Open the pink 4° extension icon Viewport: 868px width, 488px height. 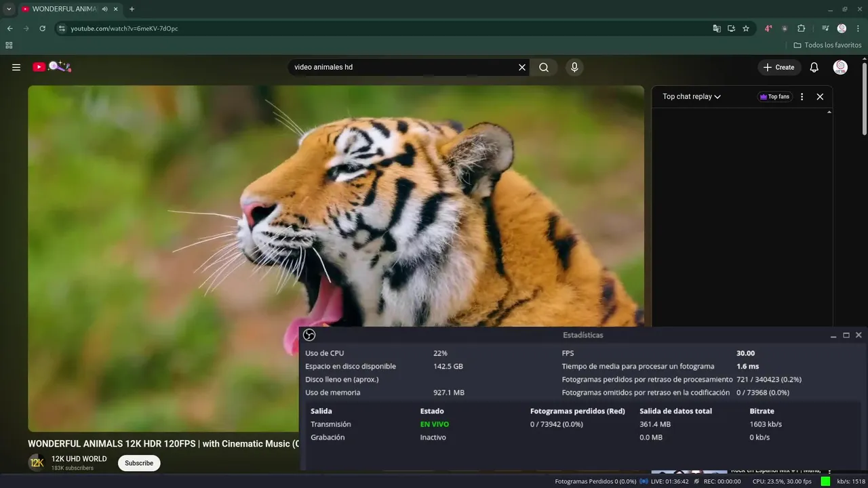pyautogui.click(x=768, y=28)
